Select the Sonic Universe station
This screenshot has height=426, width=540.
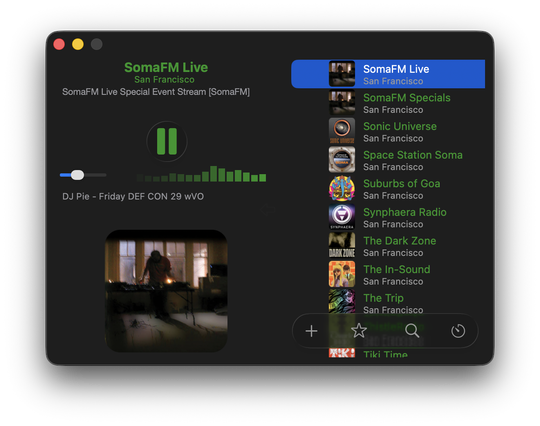pyautogui.click(x=388, y=131)
